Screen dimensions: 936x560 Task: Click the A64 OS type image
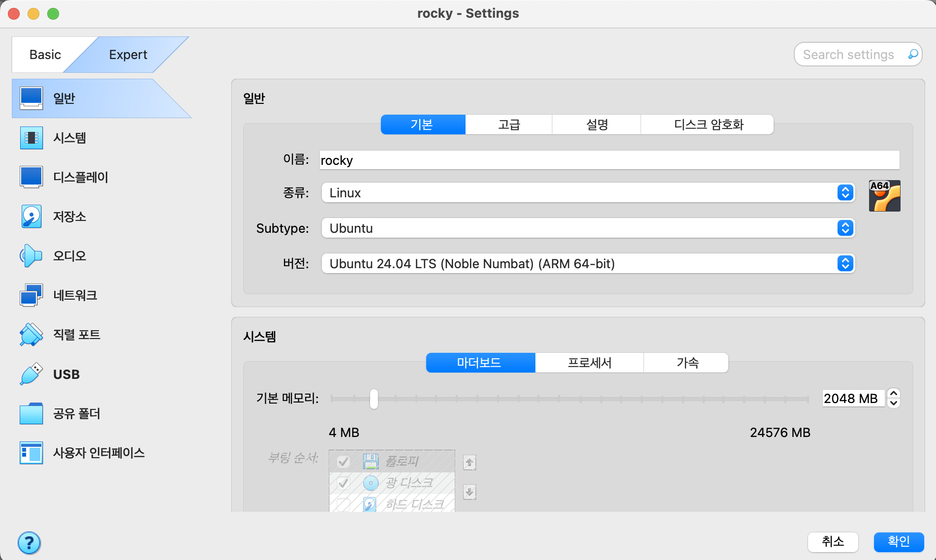tap(884, 196)
